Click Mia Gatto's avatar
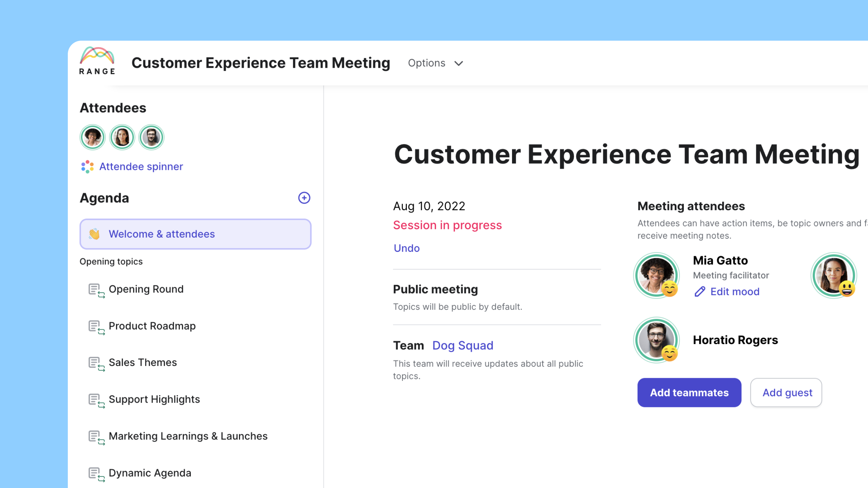This screenshot has height=488, width=868. pyautogui.click(x=656, y=276)
